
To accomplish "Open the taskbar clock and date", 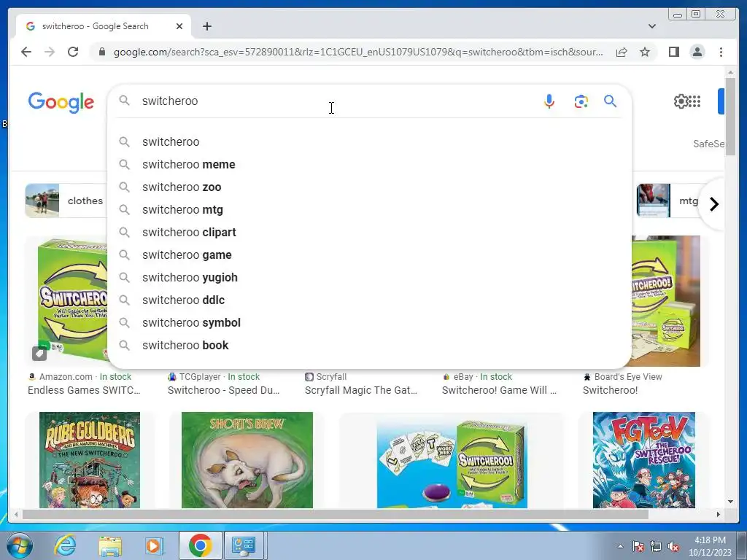I will click(x=710, y=546).
